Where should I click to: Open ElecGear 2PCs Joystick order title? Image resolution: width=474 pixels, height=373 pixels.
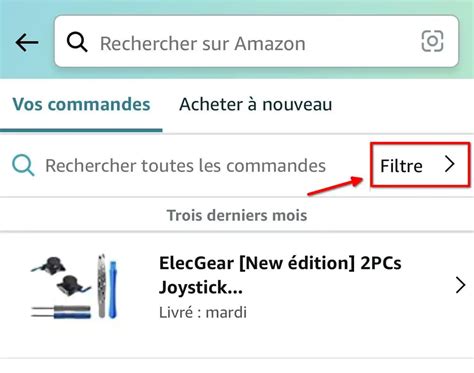click(280, 275)
